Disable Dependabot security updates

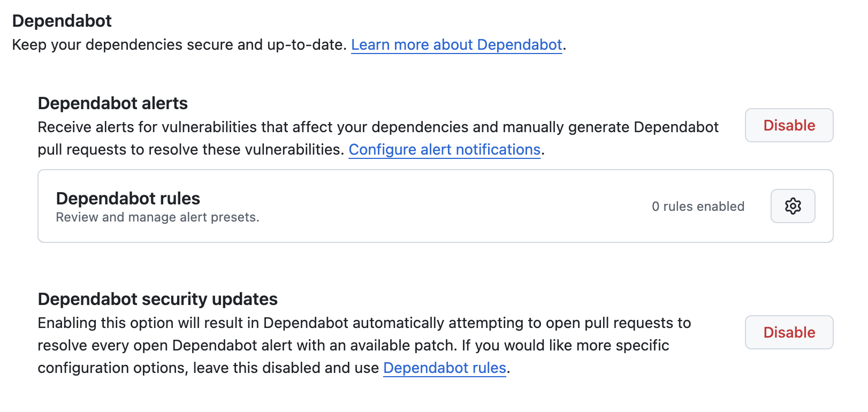click(x=789, y=332)
